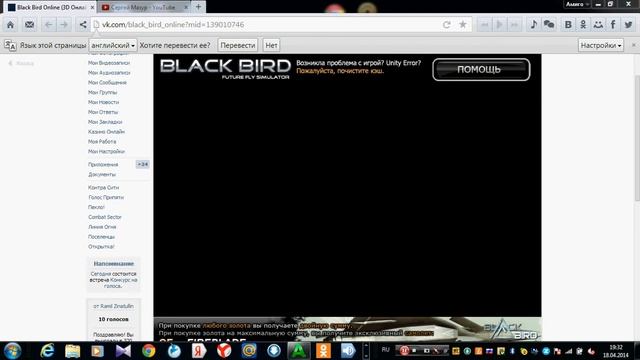Image resolution: width=640 pixels, height=360 pixels.
Task: Open Мои Настройки in the sidebar
Action: coord(106,151)
